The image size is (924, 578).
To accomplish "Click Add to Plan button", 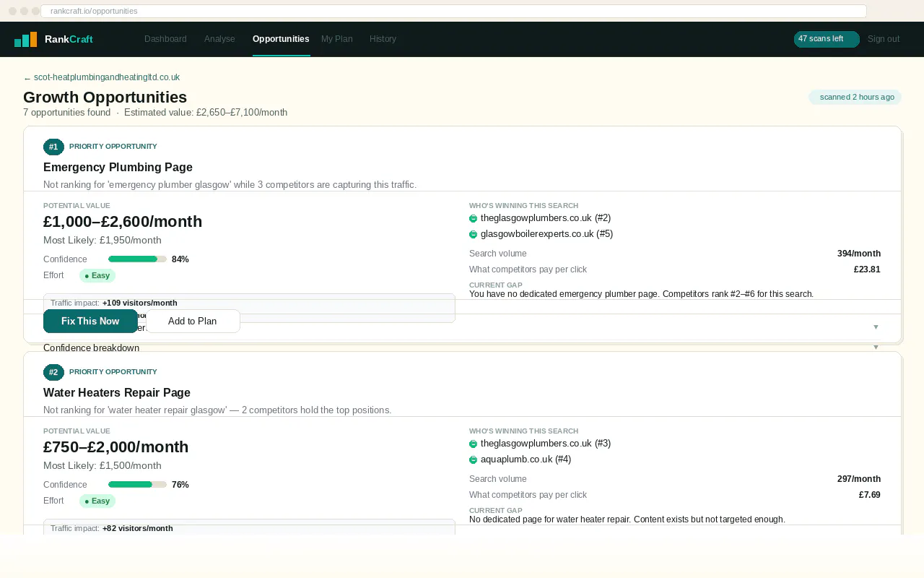I will [x=193, y=322].
